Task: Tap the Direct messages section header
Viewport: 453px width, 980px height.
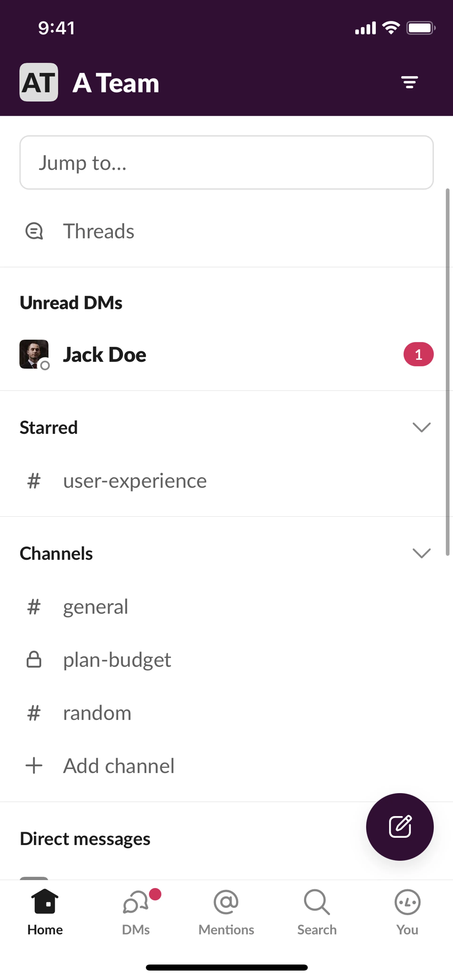Action: [85, 839]
